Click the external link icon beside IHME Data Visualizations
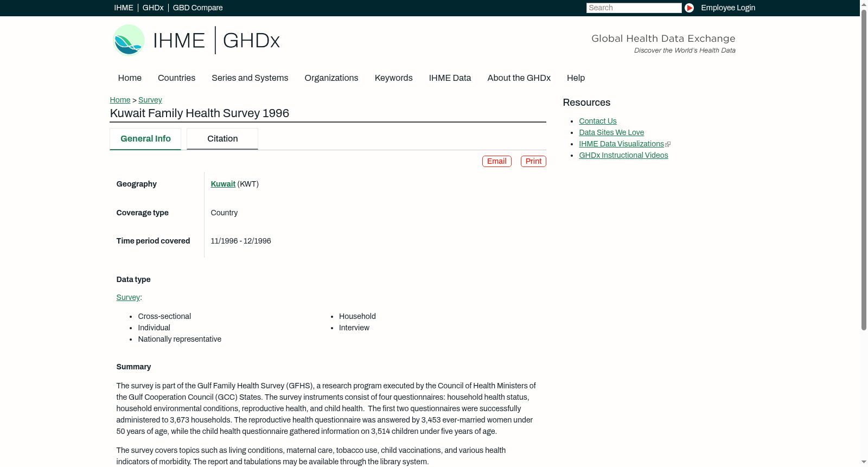This screenshot has height=467, width=868. (668, 144)
